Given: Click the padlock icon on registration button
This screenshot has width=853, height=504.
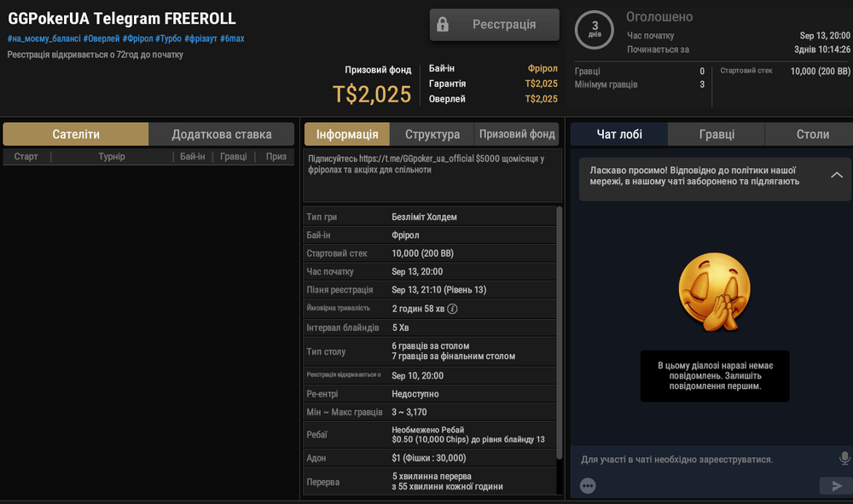Looking at the screenshot, I should 443,25.
